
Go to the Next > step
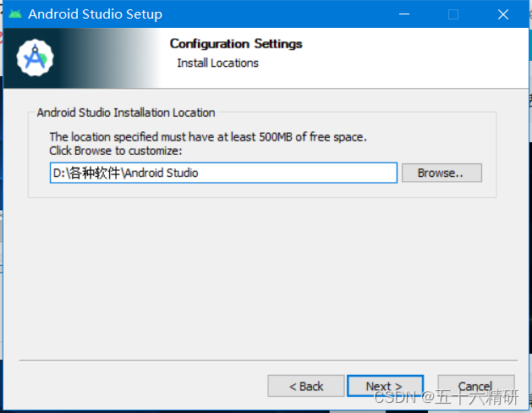pyautogui.click(x=385, y=386)
